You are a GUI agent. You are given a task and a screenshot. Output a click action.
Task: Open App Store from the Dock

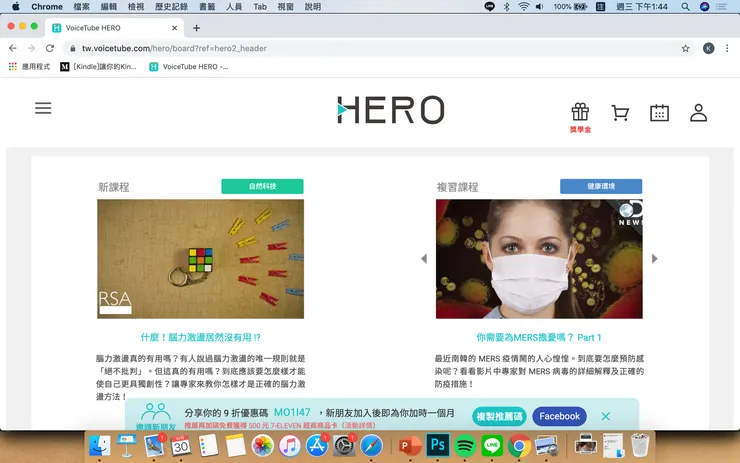tap(317, 445)
